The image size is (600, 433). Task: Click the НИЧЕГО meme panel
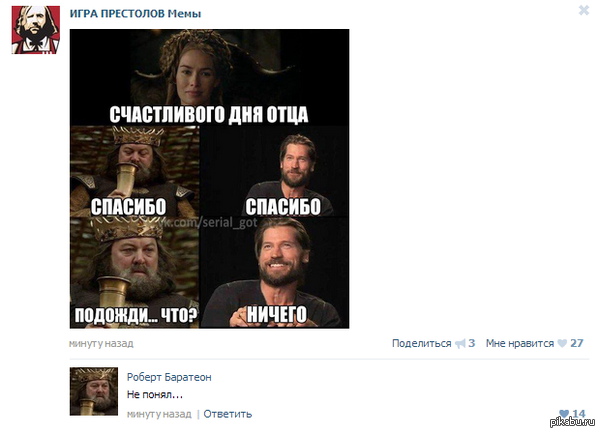(274, 273)
